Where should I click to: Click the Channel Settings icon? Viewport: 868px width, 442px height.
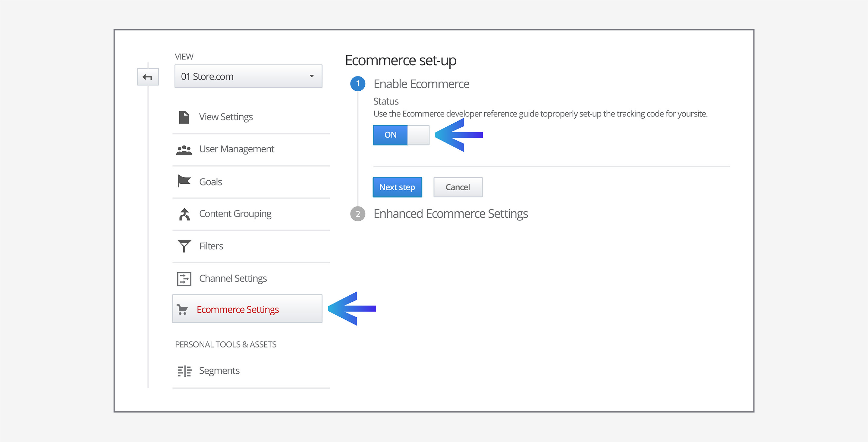pos(184,279)
